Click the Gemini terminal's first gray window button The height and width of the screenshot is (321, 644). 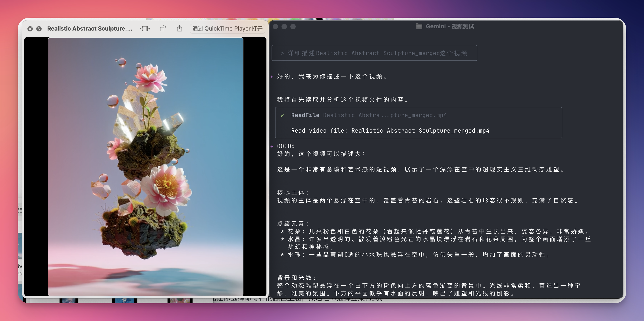point(275,27)
